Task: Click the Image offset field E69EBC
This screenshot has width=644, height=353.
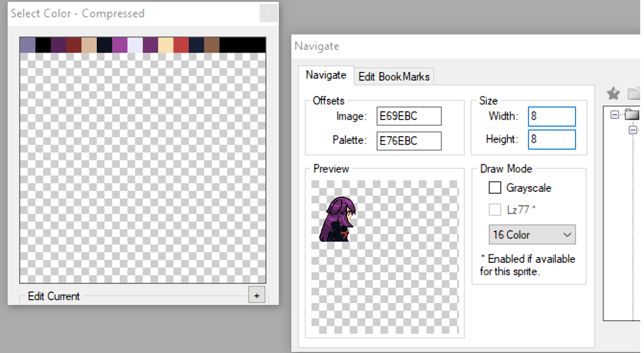Action: click(x=409, y=116)
